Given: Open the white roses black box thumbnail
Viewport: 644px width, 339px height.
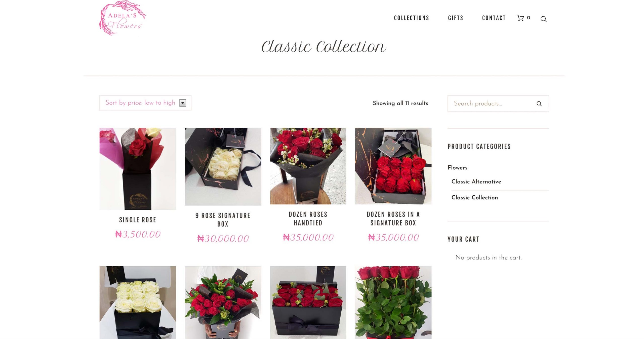Looking at the screenshot, I should pos(138,303).
